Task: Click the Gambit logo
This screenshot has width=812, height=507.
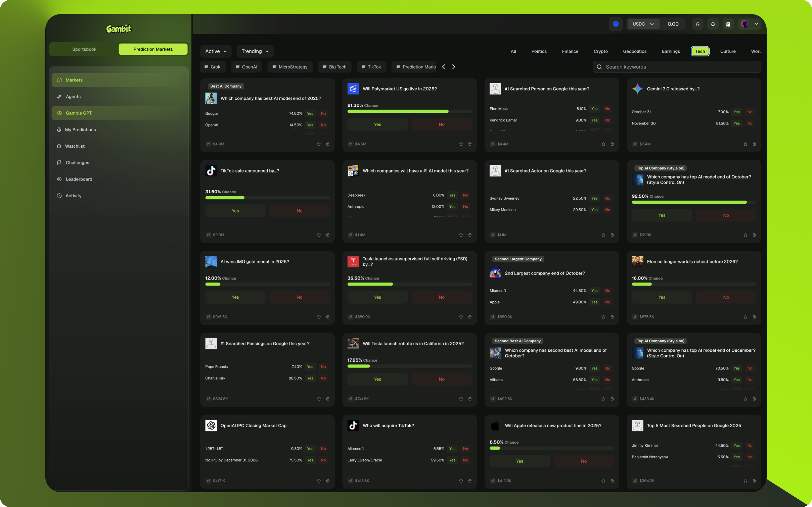Action: pyautogui.click(x=119, y=29)
